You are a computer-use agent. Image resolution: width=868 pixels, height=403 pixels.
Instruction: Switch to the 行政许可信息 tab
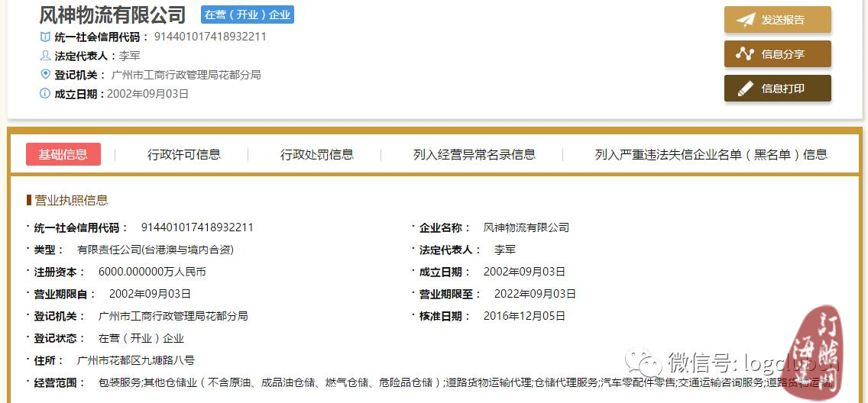(x=184, y=154)
